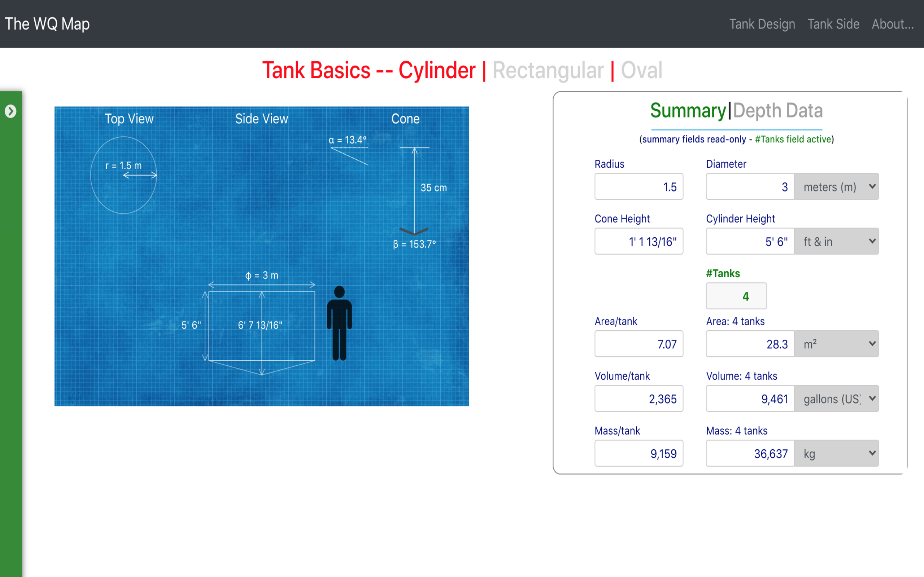Open the m² area unit dropdown
This screenshot has height=577, width=924.
[836, 344]
